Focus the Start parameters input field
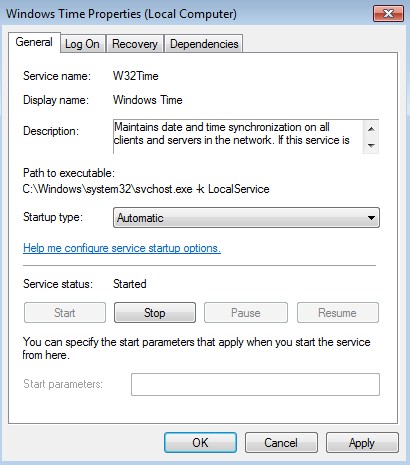Image resolution: width=410 pixels, height=465 pixels. tap(255, 384)
